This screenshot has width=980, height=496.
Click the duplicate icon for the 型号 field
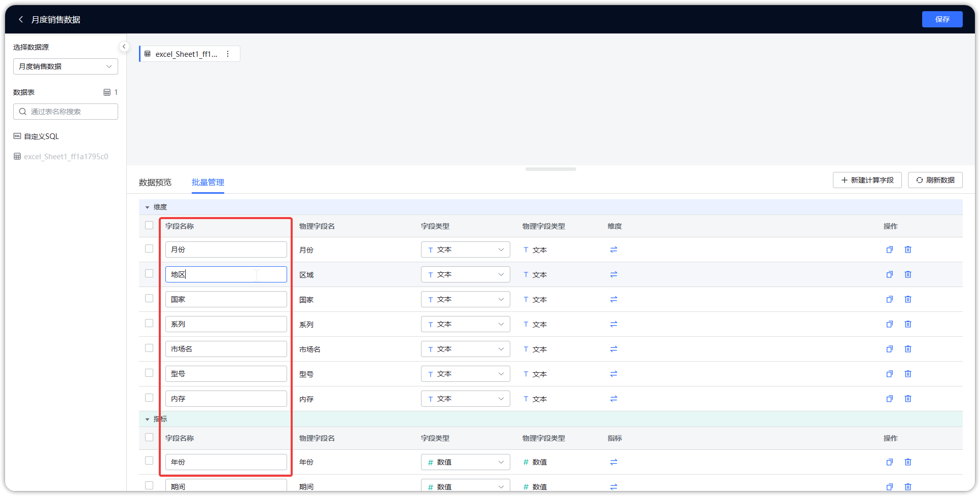(889, 374)
